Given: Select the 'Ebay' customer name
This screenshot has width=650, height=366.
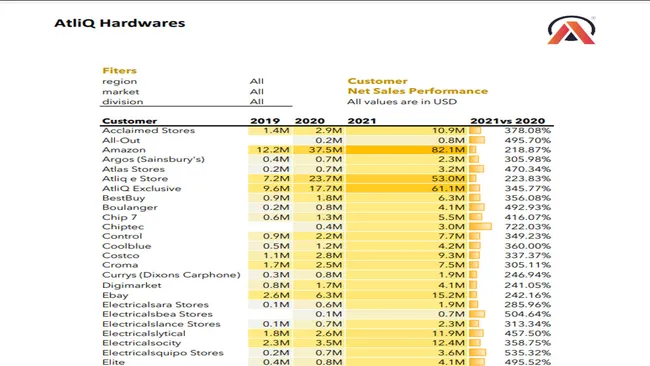Looking at the screenshot, I should 115,296.
